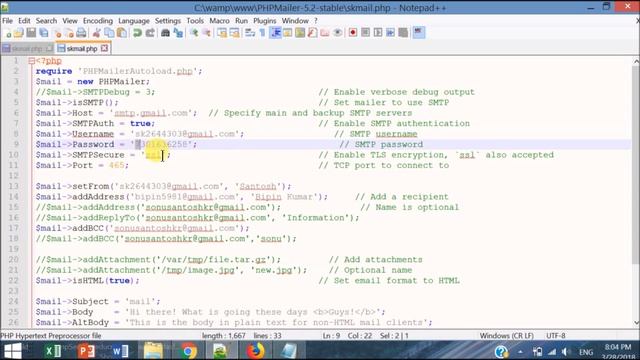Image resolution: width=640 pixels, height=360 pixels.
Task: Place cursor on '$mail->Port = 465;' line
Action: coord(82,165)
